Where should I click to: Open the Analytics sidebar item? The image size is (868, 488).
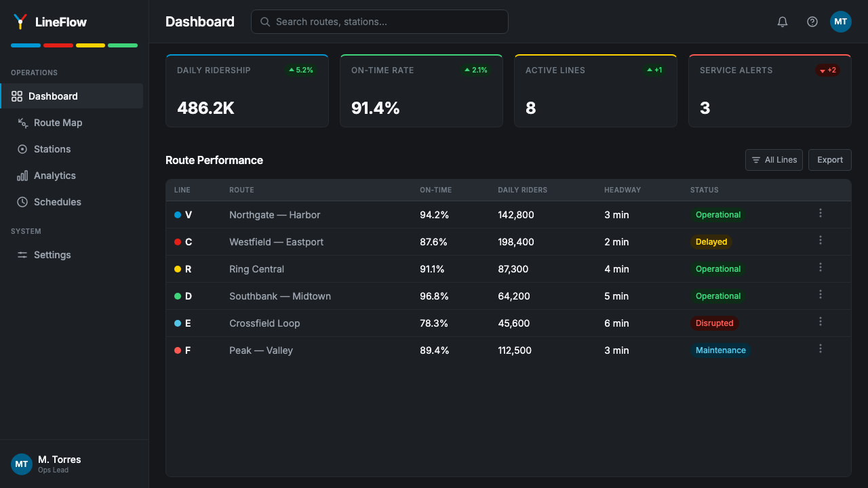pyautogui.click(x=72, y=176)
